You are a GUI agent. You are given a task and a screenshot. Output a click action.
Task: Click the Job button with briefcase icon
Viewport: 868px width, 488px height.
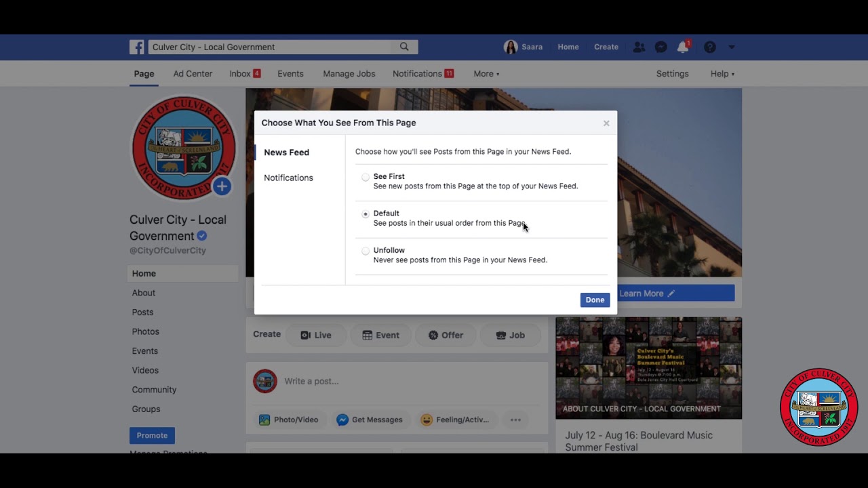511,335
